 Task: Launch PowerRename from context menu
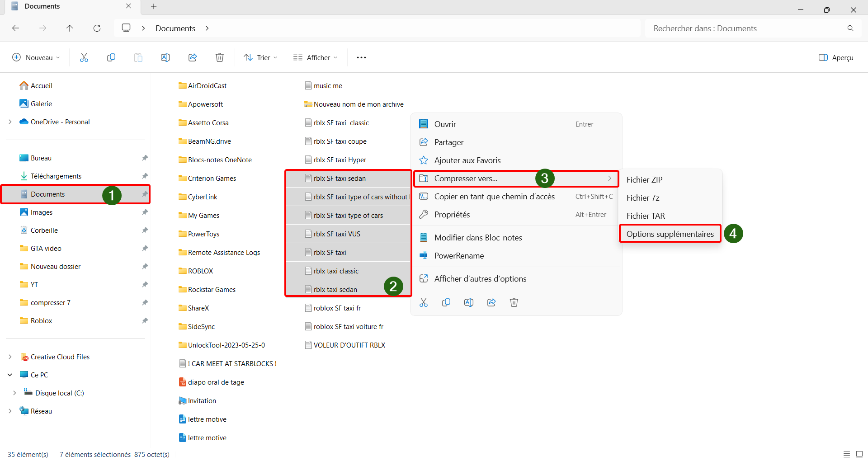(516, 255)
